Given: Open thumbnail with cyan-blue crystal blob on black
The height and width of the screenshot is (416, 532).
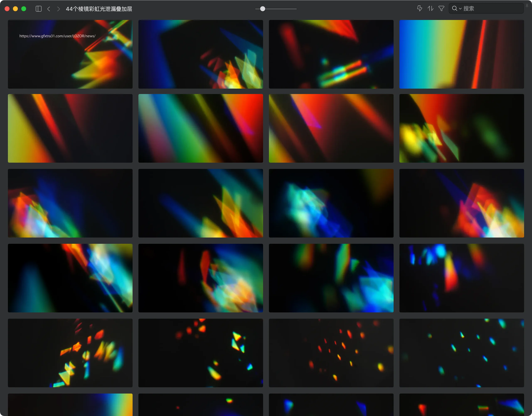Looking at the screenshot, I should 331,203.
